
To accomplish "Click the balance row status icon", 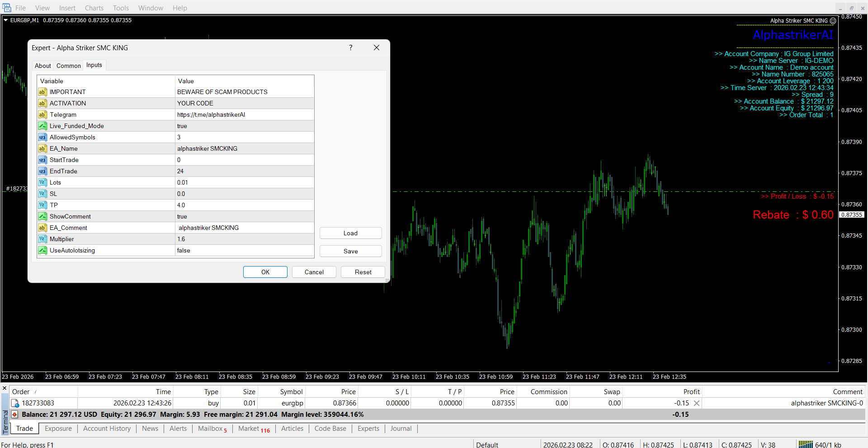I will (x=14, y=415).
